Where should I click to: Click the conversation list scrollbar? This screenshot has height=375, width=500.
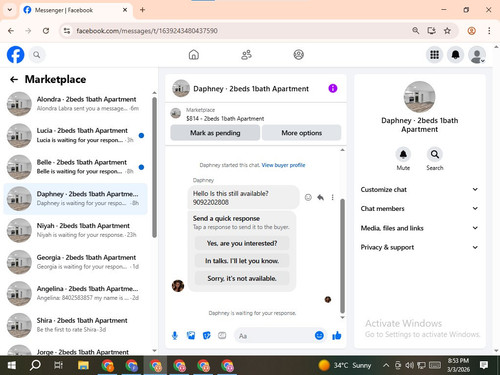[154, 167]
